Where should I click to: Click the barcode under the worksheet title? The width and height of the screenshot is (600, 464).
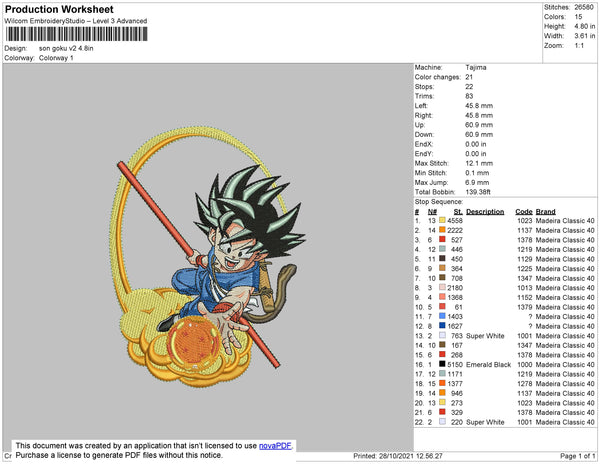[76, 34]
